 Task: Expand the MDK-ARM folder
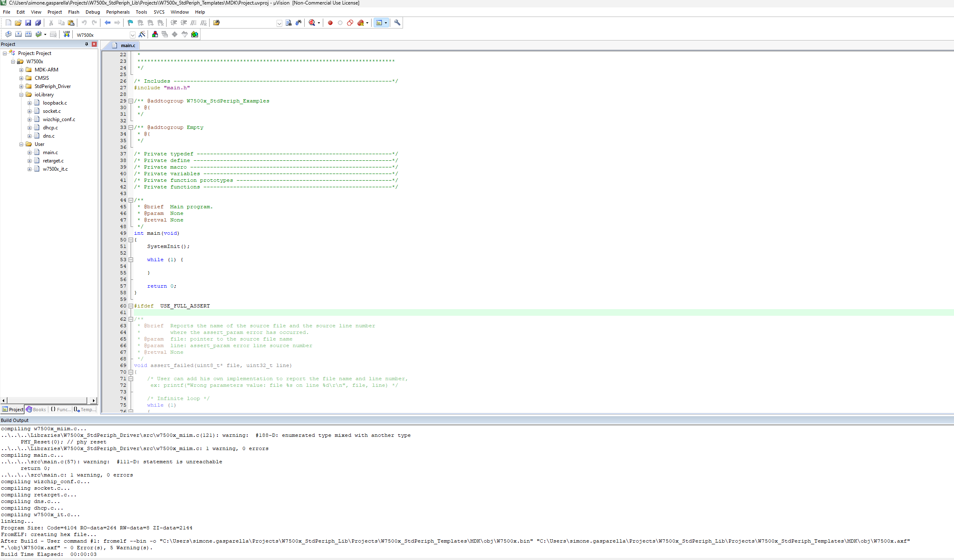pos(21,70)
